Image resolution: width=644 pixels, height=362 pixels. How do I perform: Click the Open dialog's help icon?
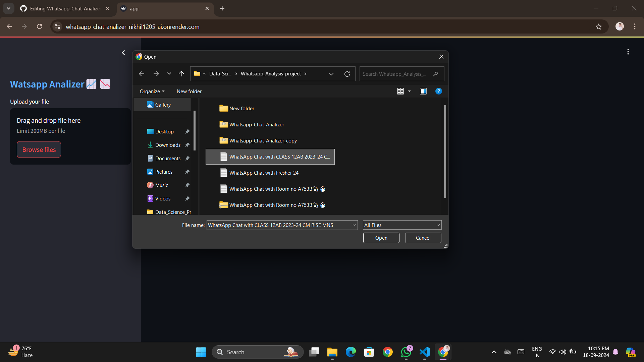click(438, 91)
